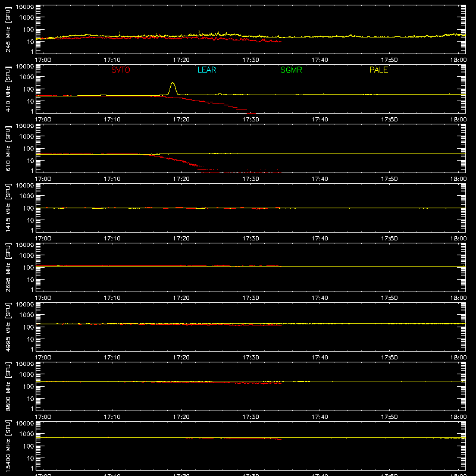Viewport: 476px width, 476px height.
Task: Click 17:10 tick label below 610 MHz panel
Action: click(x=112, y=179)
